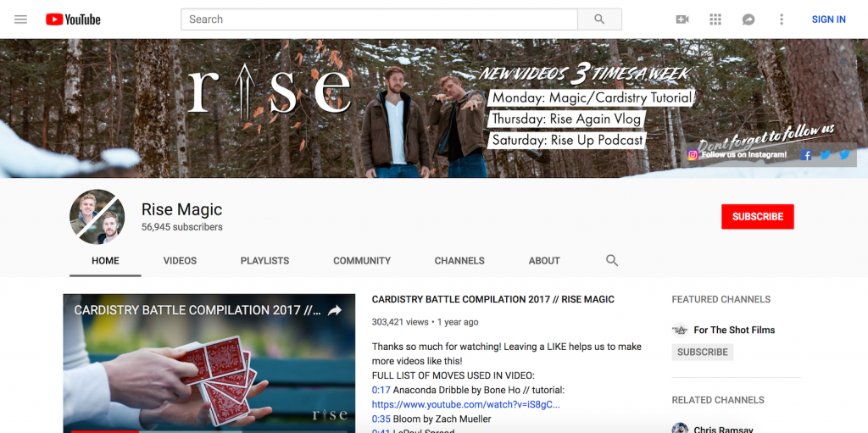The height and width of the screenshot is (433, 868).
Task: Click 56,945 subscribers text
Action: 182,227
